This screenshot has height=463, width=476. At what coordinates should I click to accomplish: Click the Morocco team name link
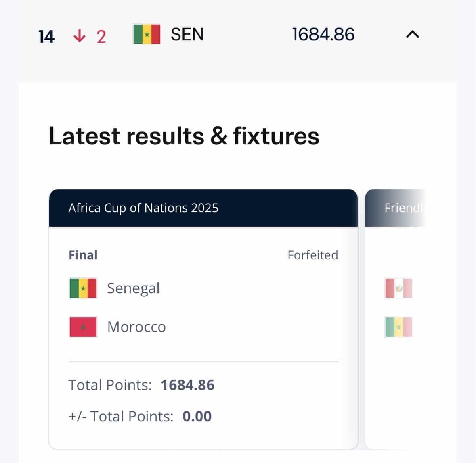(x=136, y=327)
